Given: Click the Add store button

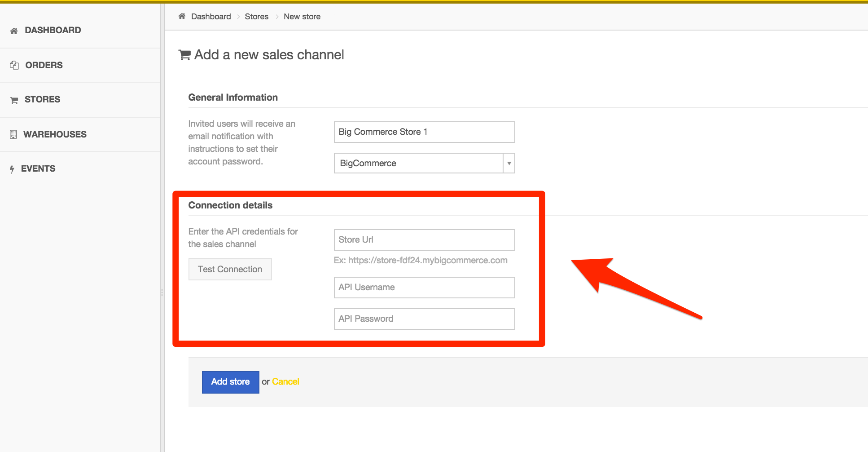Looking at the screenshot, I should 231,382.
